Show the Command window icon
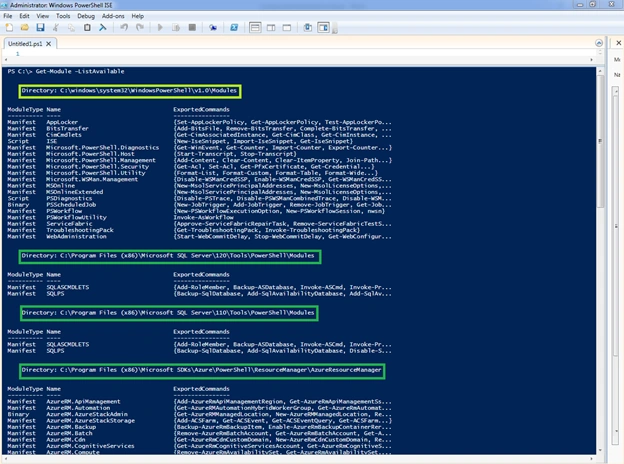This screenshot has height=464, width=624. [308, 27]
